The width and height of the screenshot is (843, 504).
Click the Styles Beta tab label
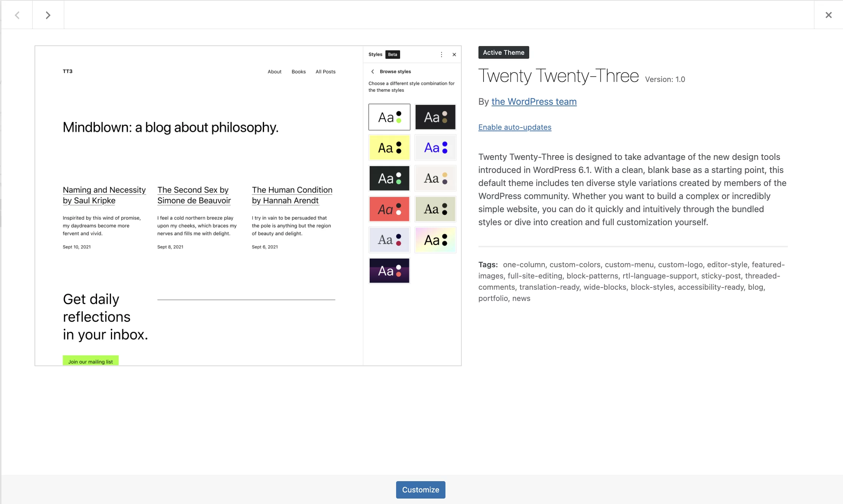click(x=383, y=54)
